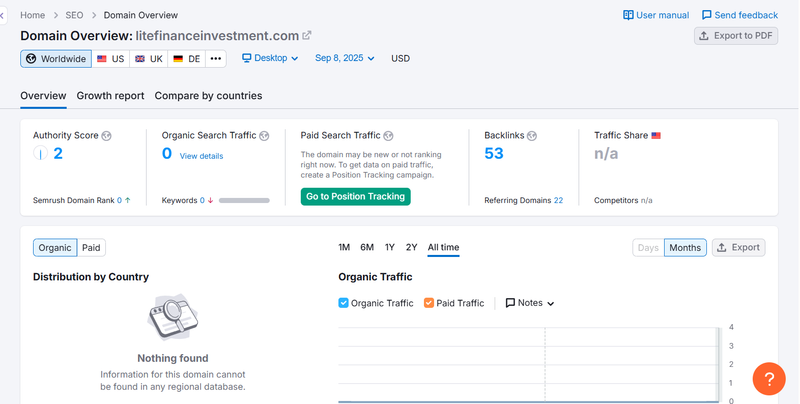Click Go to Position Tracking button
This screenshot has width=800, height=404.
356,196
